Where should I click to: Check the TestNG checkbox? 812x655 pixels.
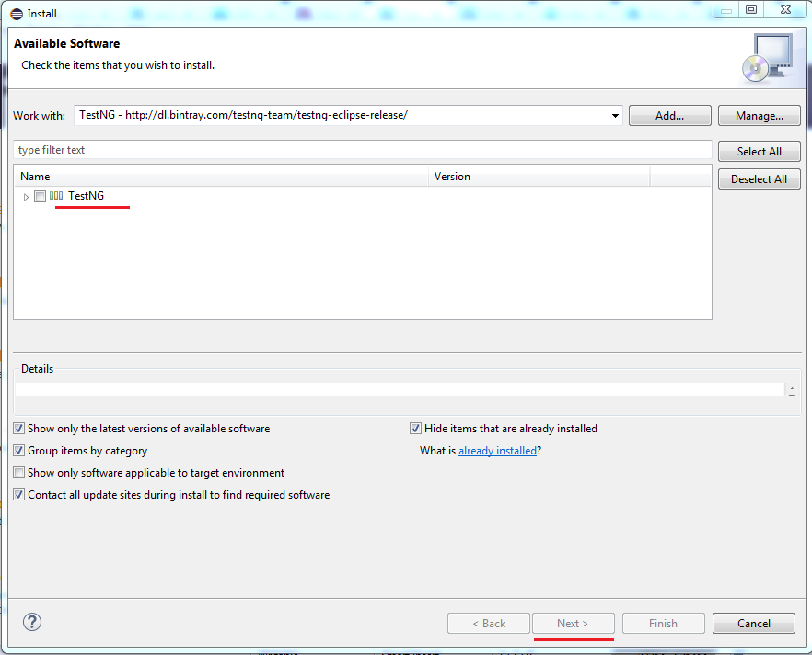point(40,196)
